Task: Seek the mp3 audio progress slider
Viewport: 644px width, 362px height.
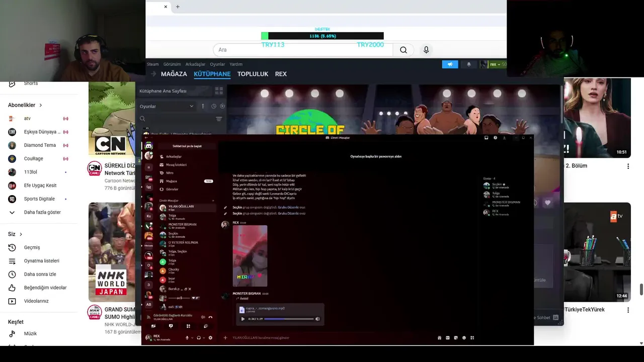Action: (x=289, y=319)
